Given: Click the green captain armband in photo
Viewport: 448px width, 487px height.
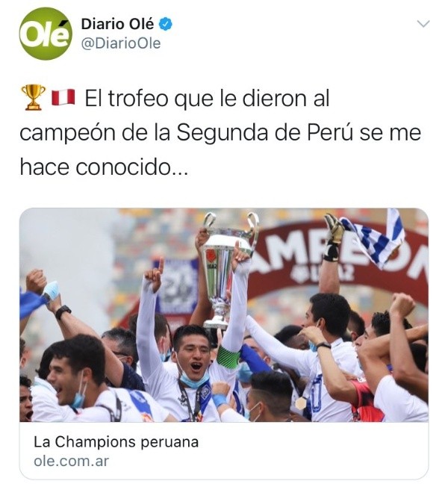Looking at the screenshot, I should point(228,357).
